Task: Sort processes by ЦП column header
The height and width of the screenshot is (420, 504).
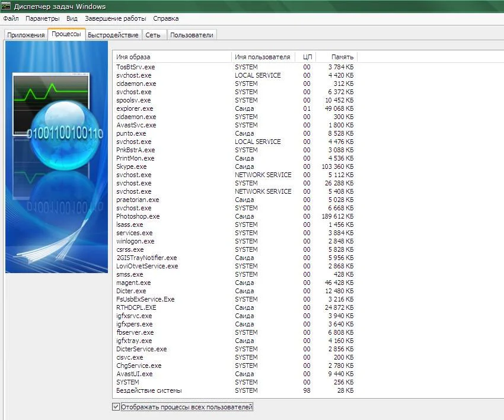Action: [307, 57]
